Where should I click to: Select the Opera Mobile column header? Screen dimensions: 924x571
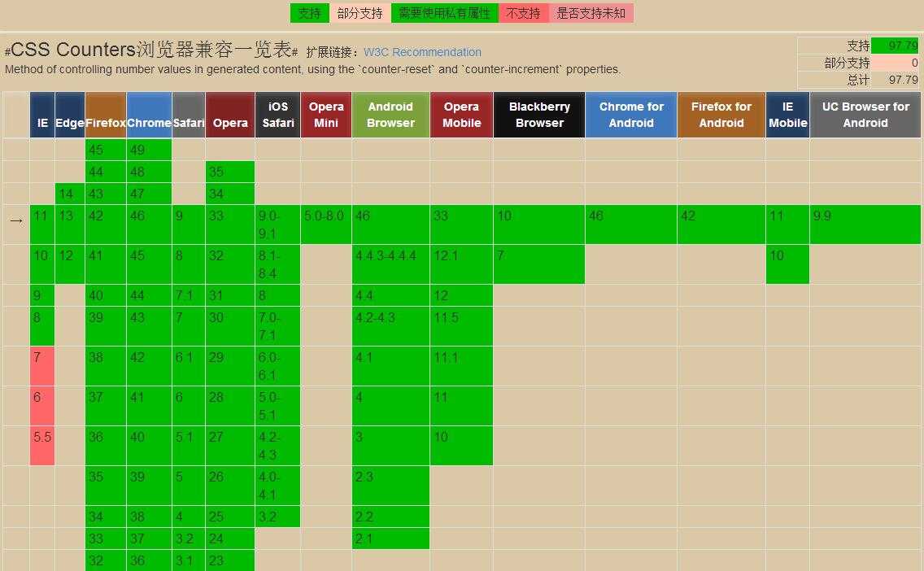click(x=461, y=115)
